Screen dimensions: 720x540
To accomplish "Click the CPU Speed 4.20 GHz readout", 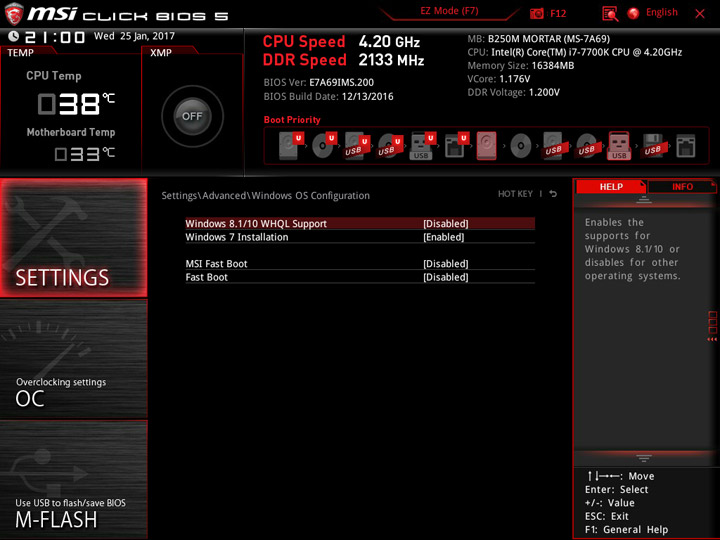I will click(341, 42).
